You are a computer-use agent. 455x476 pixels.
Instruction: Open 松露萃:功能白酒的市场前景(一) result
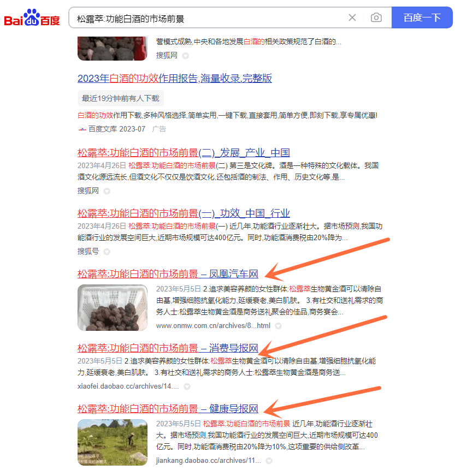point(184,213)
